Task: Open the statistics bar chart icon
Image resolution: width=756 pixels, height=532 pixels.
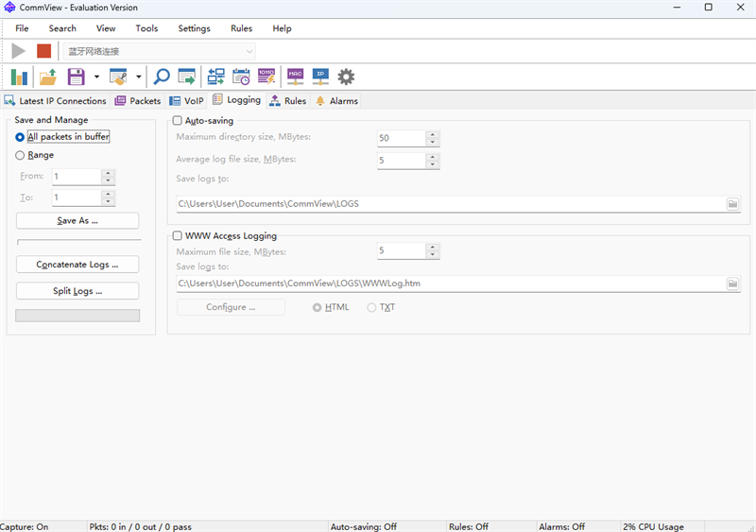Action: pyautogui.click(x=19, y=77)
